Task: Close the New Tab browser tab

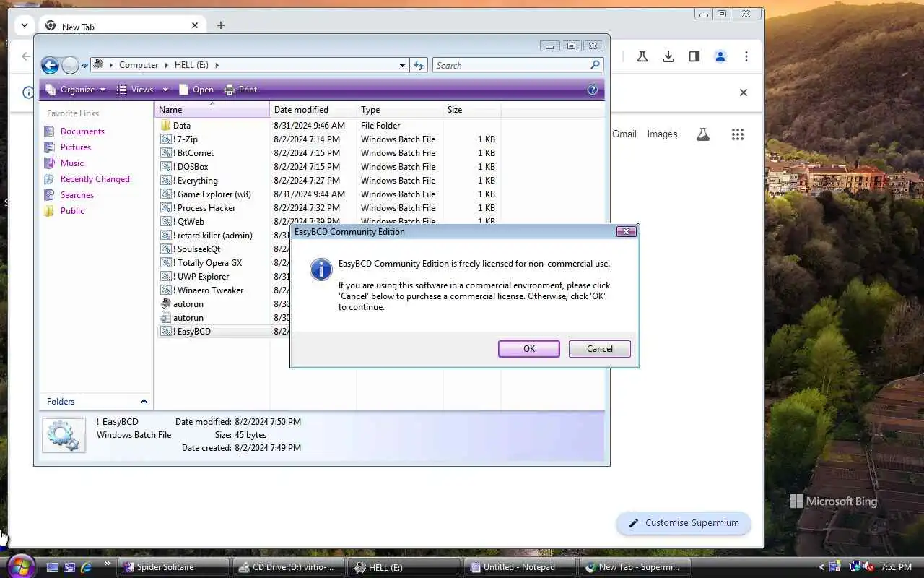Action: click(x=195, y=25)
